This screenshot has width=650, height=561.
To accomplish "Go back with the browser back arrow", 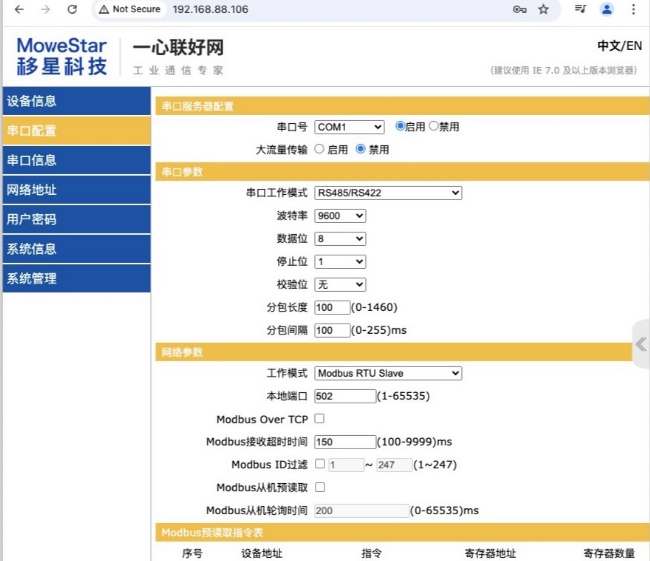I will [x=19, y=9].
